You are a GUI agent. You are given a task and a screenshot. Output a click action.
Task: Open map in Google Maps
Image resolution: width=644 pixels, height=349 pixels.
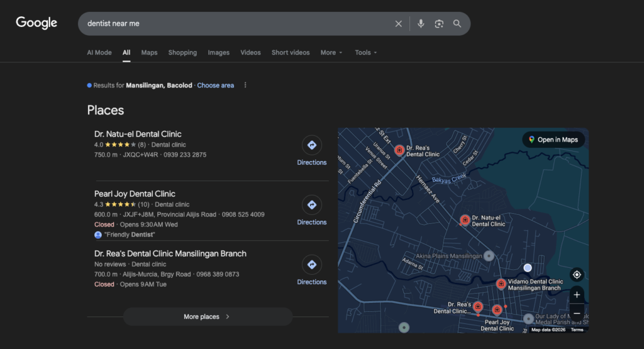click(553, 140)
